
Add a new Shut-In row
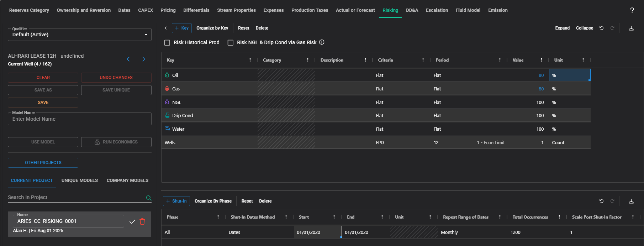[x=176, y=201]
